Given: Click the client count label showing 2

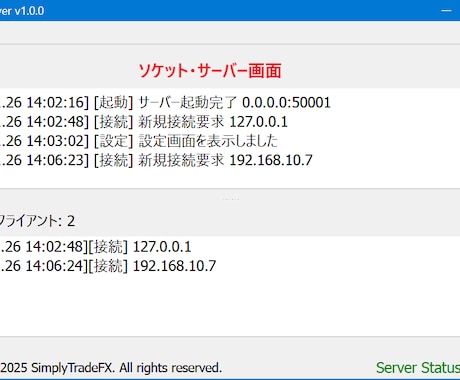Looking at the screenshot, I should pyautogui.click(x=37, y=221).
